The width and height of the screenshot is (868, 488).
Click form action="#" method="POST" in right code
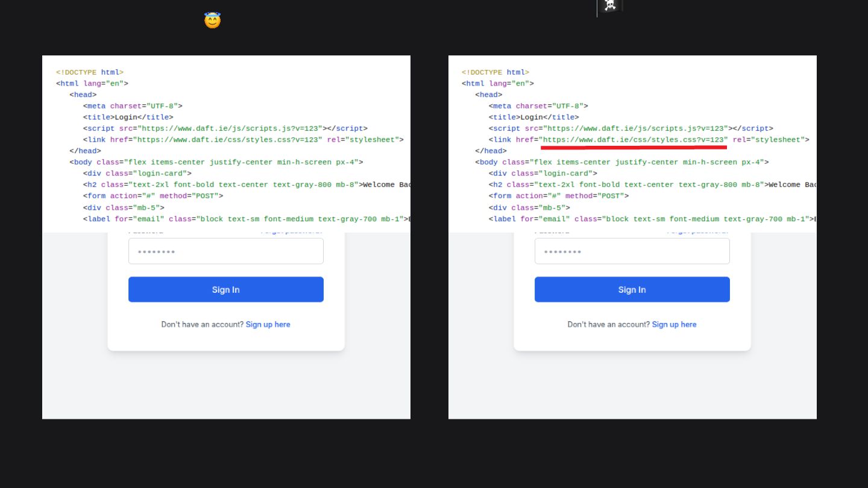[x=559, y=196]
